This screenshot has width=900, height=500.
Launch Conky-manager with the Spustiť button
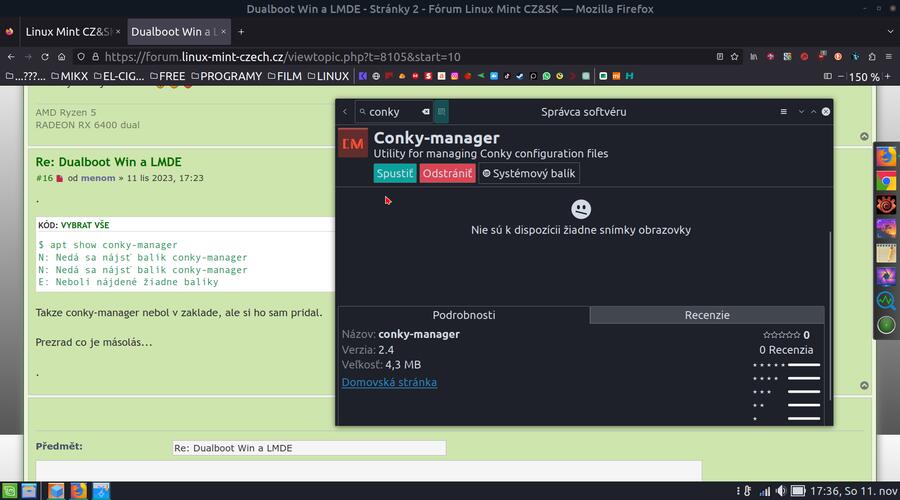pyautogui.click(x=394, y=173)
